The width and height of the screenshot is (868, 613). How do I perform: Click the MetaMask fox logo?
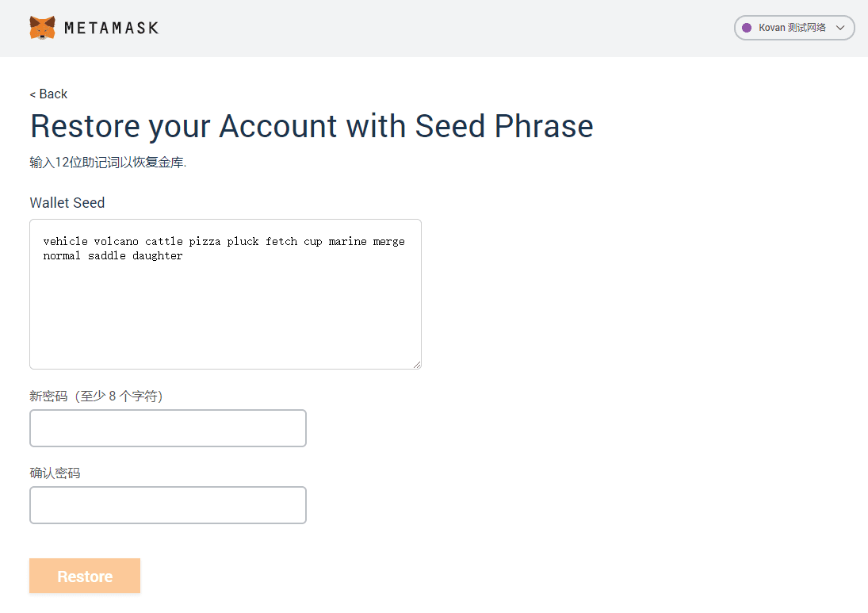(42, 28)
